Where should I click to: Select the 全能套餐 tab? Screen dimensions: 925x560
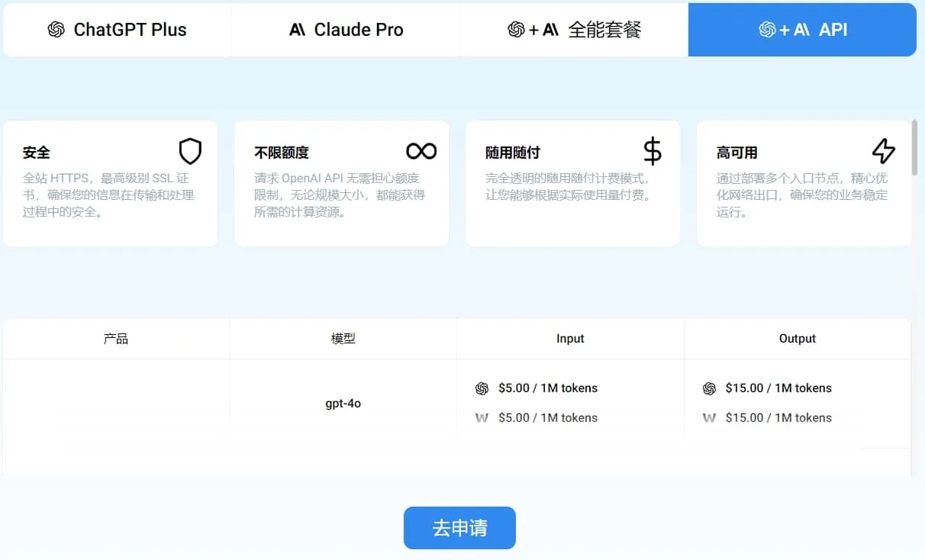[x=573, y=30]
